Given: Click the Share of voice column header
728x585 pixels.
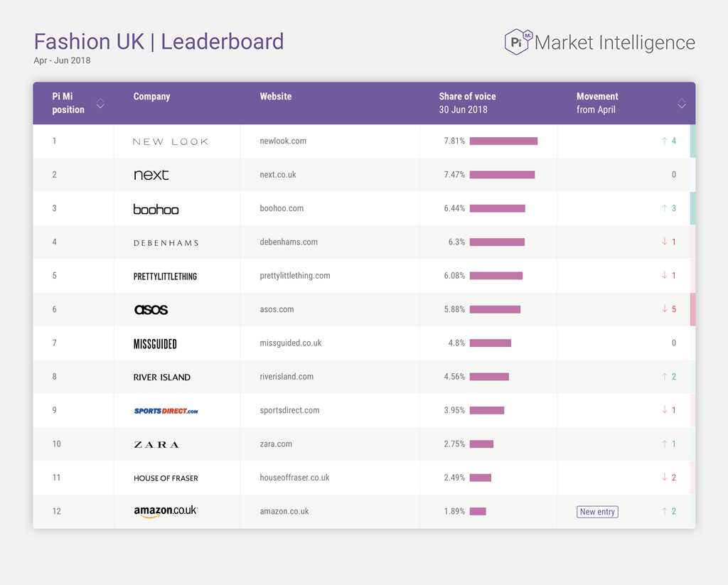Looking at the screenshot, I should coord(468,103).
